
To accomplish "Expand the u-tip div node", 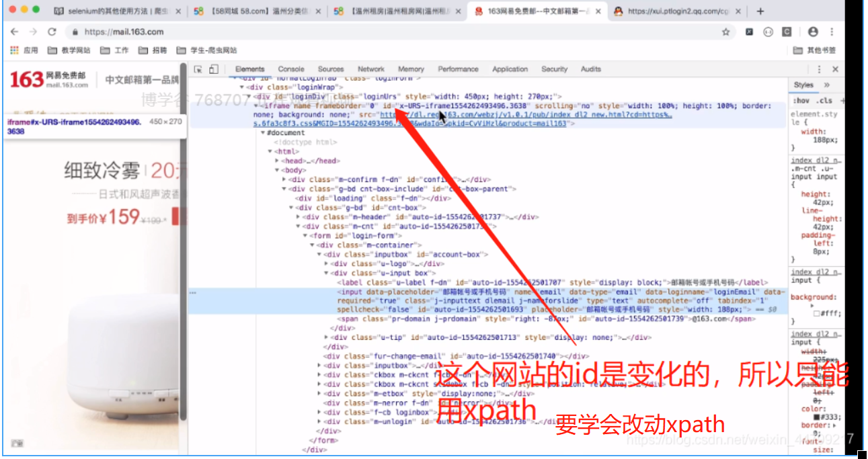I will coord(326,337).
